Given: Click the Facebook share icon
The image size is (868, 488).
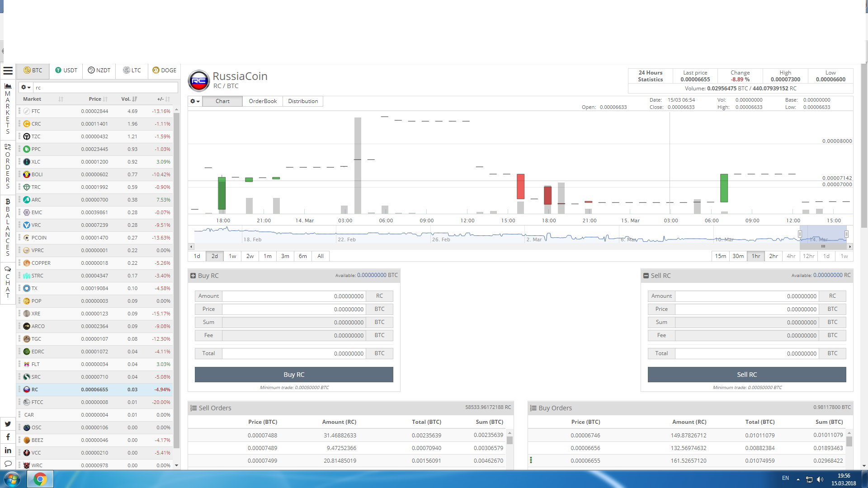Looking at the screenshot, I should click(8, 437).
